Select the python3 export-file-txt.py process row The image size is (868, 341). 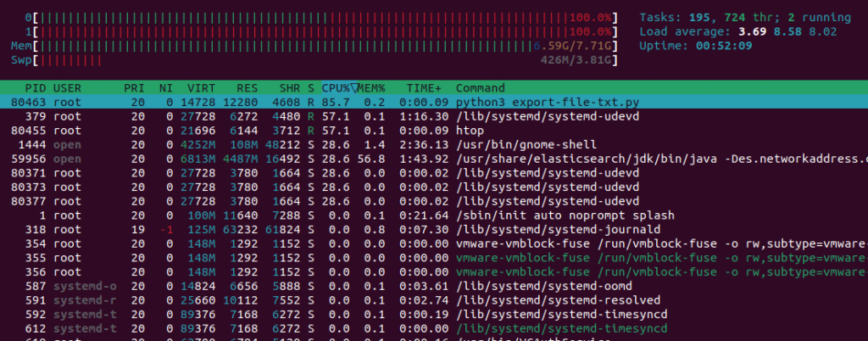(434, 103)
